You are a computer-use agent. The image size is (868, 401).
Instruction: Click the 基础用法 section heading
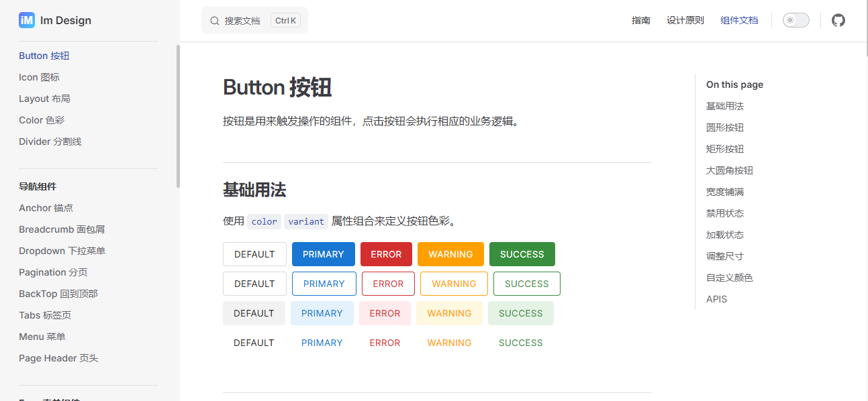(254, 190)
